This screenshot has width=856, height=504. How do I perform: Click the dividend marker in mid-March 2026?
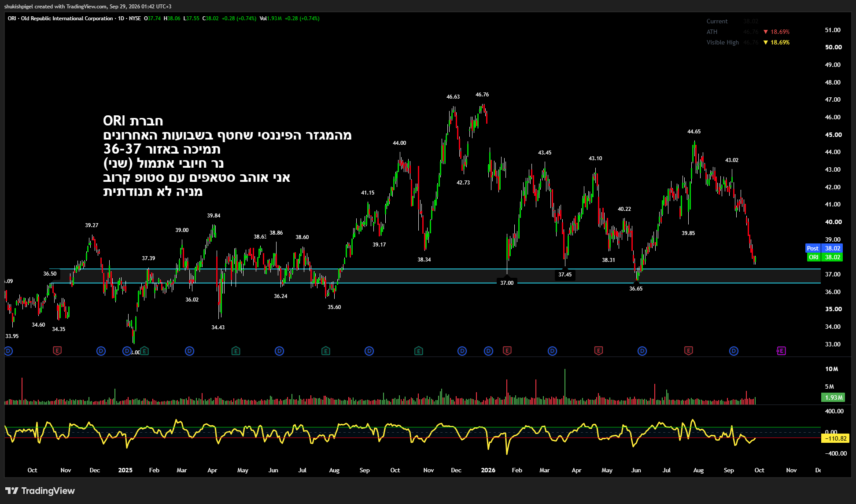coord(552,351)
